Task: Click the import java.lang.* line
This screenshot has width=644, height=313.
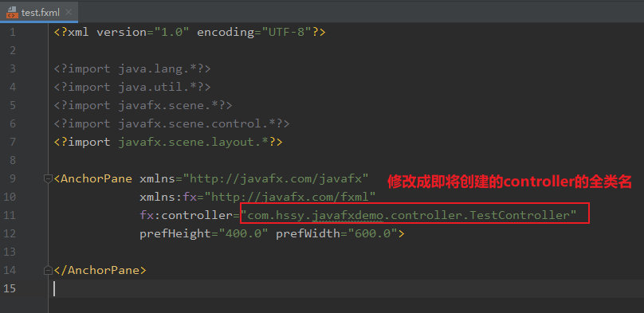Action: coord(132,68)
